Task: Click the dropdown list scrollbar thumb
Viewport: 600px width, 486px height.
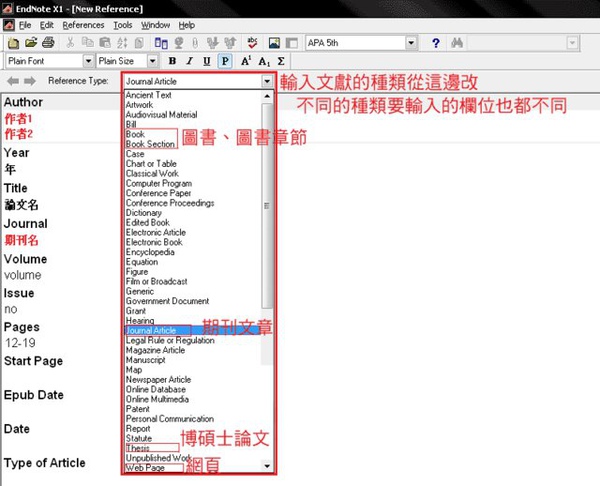Action: 267,205
